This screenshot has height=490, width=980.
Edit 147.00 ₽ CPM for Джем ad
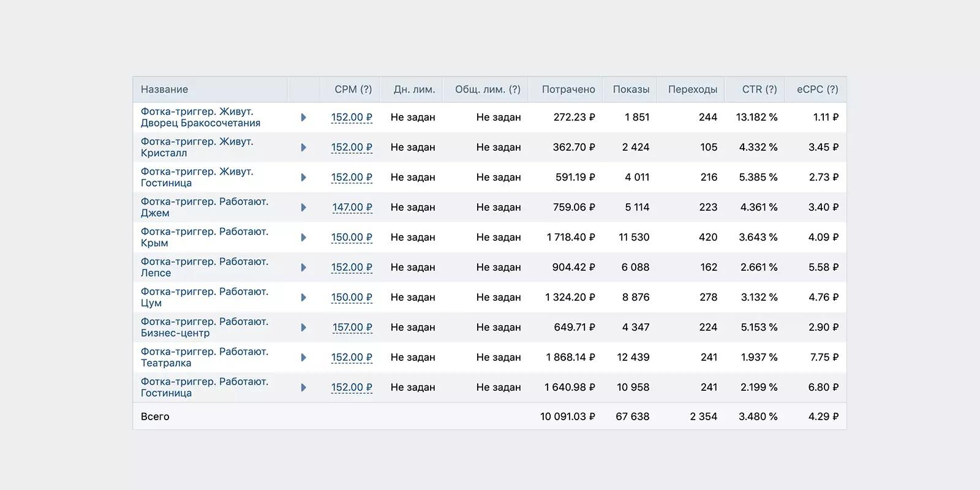(x=352, y=207)
